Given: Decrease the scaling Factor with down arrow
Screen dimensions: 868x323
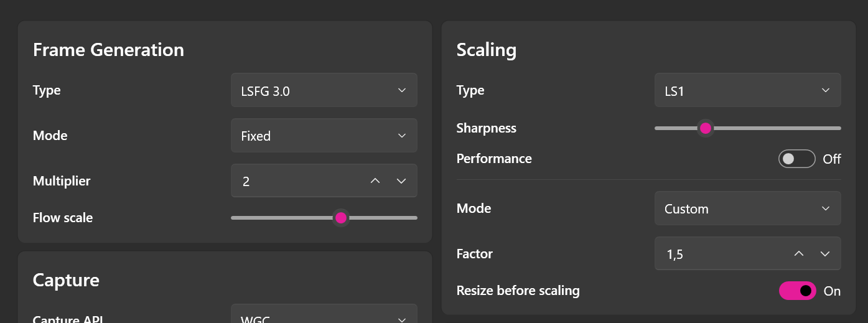Looking at the screenshot, I should click(825, 254).
